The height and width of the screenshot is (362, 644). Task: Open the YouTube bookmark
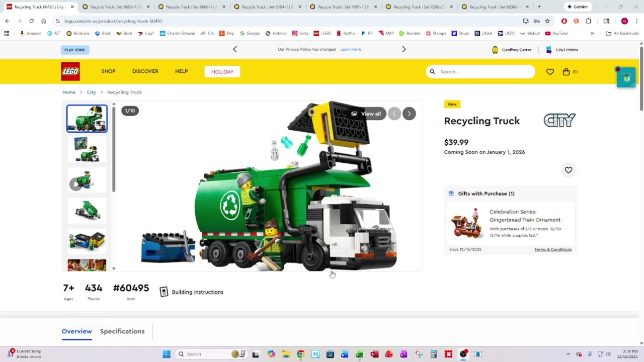pyautogui.click(x=556, y=33)
